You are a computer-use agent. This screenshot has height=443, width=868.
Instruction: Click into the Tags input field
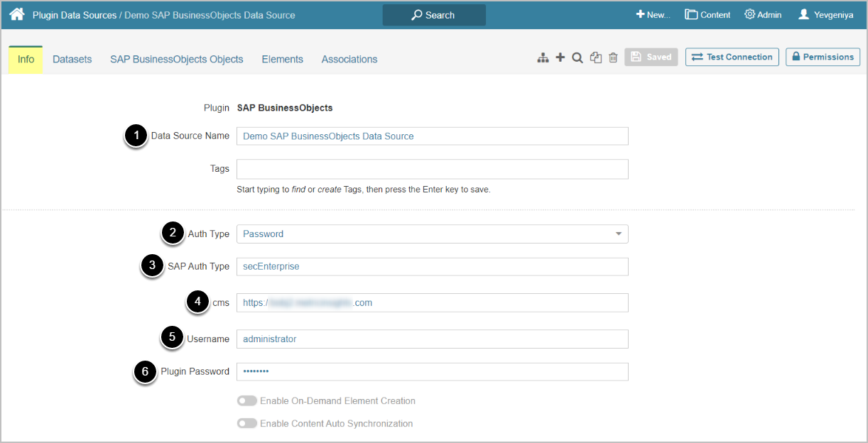pos(432,169)
